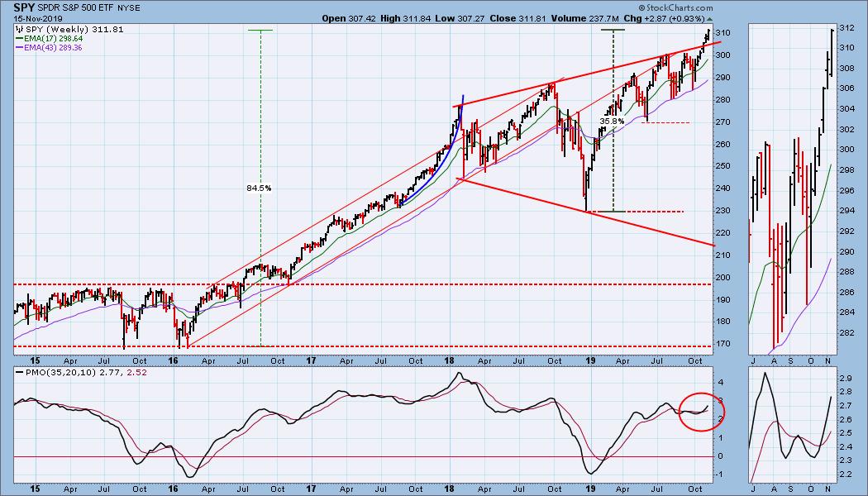
Task: Click the SPY ticker symbol title
Action: [25, 7]
